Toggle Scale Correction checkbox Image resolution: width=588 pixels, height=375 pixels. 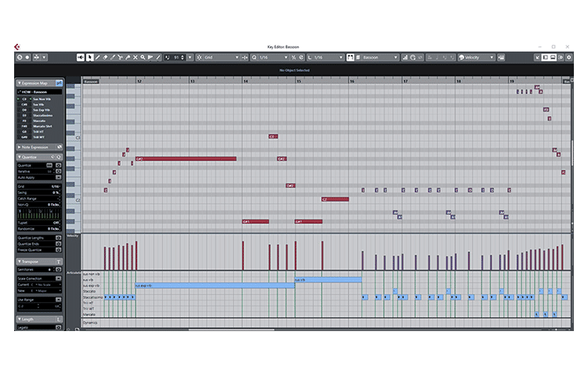[59, 279]
